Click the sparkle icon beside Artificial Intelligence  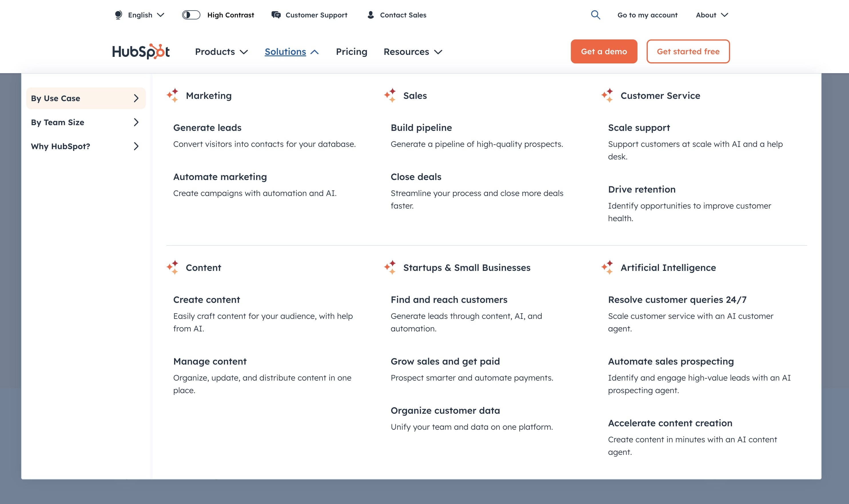pos(607,268)
